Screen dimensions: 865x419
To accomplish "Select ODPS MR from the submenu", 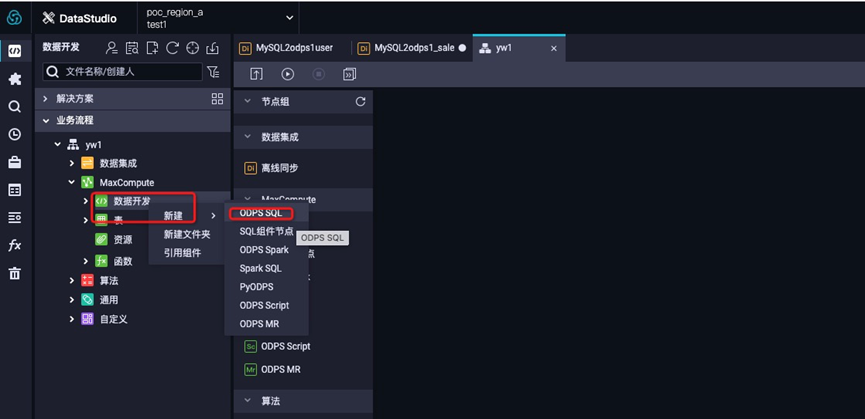I will (x=259, y=324).
